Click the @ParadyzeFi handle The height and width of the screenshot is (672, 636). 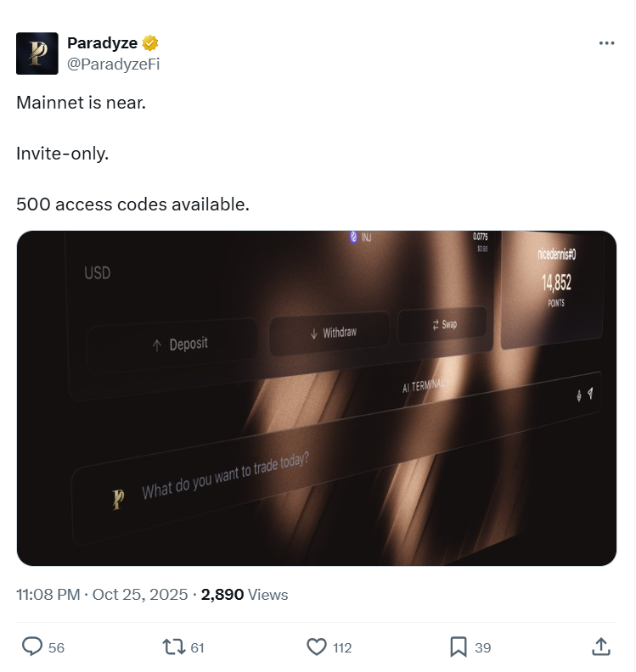click(113, 64)
